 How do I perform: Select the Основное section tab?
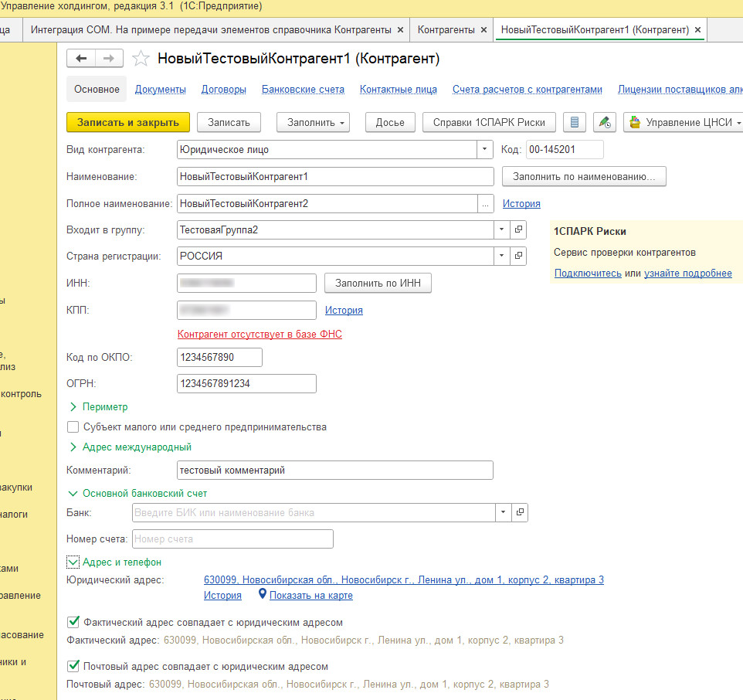coord(97,89)
